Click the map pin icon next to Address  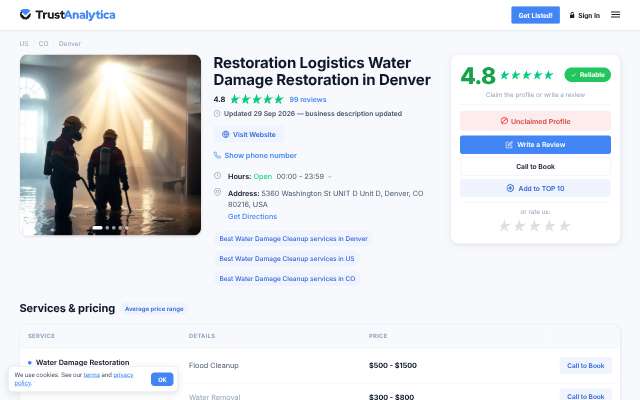218,192
